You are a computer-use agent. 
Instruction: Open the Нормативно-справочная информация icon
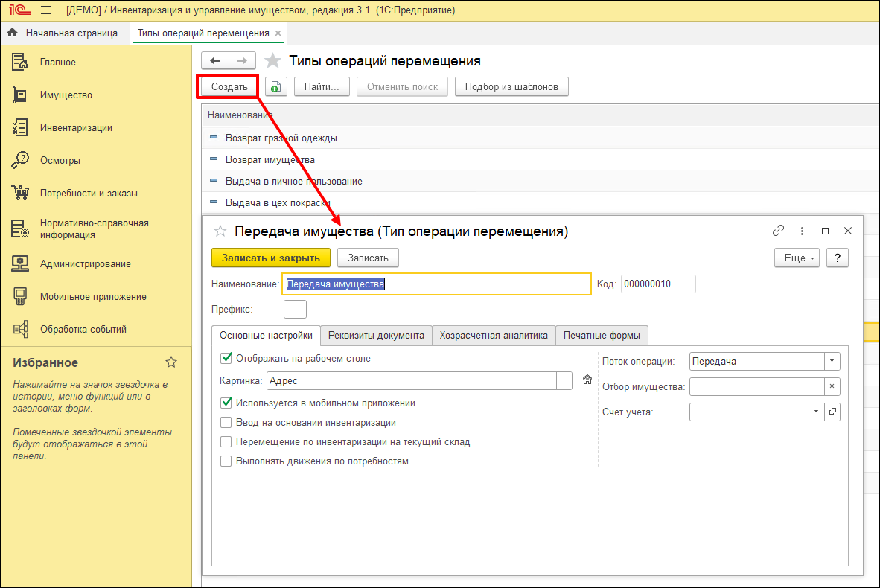click(x=19, y=229)
